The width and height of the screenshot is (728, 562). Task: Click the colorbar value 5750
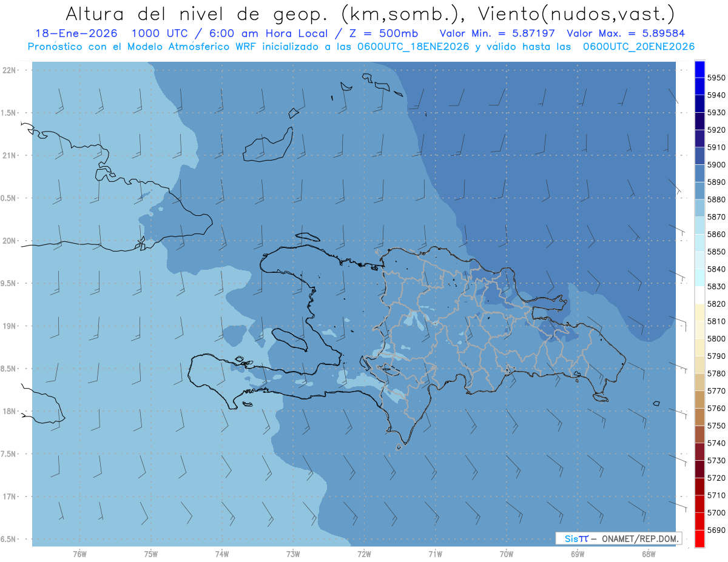click(x=716, y=426)
